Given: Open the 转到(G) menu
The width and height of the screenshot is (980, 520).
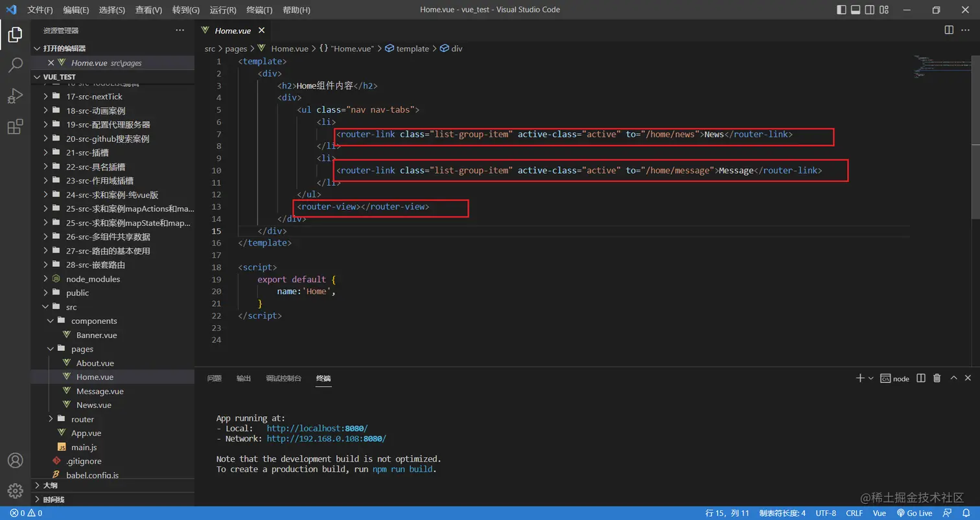Looking at the screenshot, I should coord(186,10).
